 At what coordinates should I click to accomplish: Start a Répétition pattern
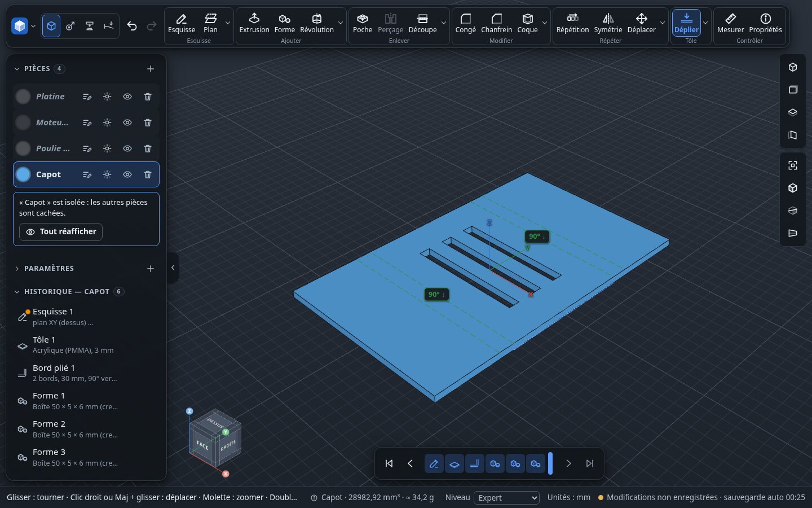572,23
